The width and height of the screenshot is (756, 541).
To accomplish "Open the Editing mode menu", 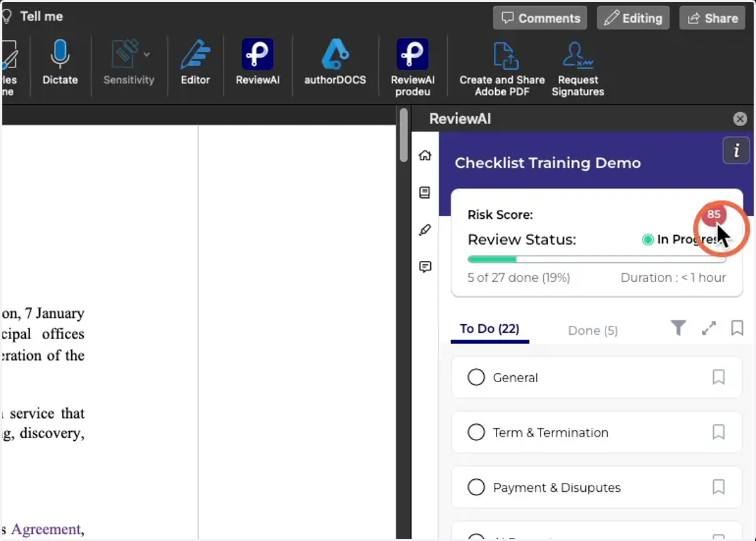I will [633, 18].
